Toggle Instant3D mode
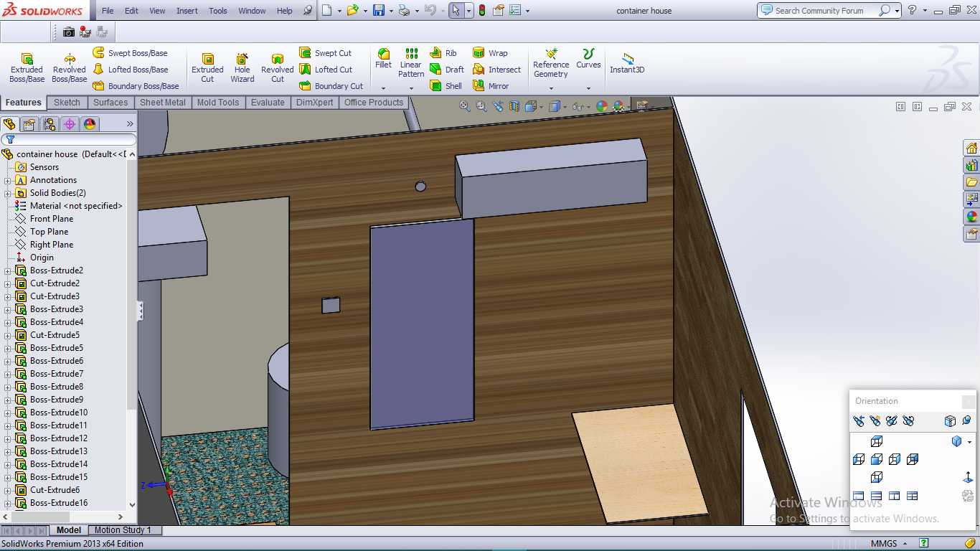 point(627,63)
